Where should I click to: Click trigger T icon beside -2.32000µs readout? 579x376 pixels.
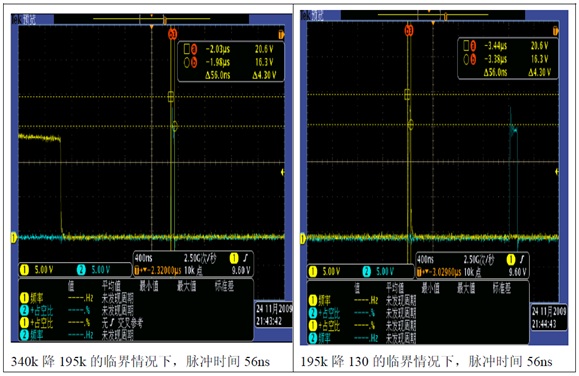pyautogui.click(x=137, y=270)
